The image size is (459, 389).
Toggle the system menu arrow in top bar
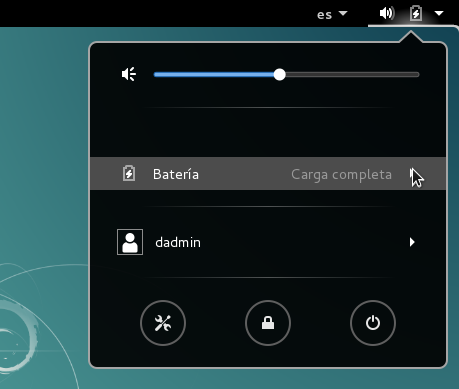click(439, 13)
